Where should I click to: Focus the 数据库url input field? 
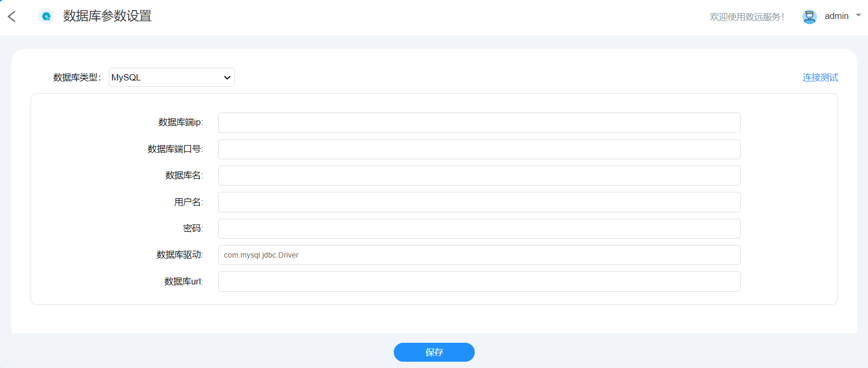click(x=479, y=282)
